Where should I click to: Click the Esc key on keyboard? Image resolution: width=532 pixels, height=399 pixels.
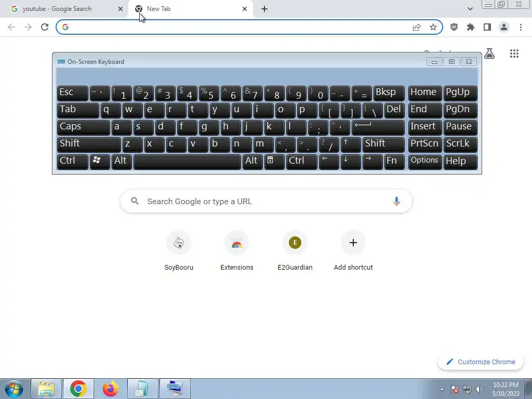[x=73, y=93]
